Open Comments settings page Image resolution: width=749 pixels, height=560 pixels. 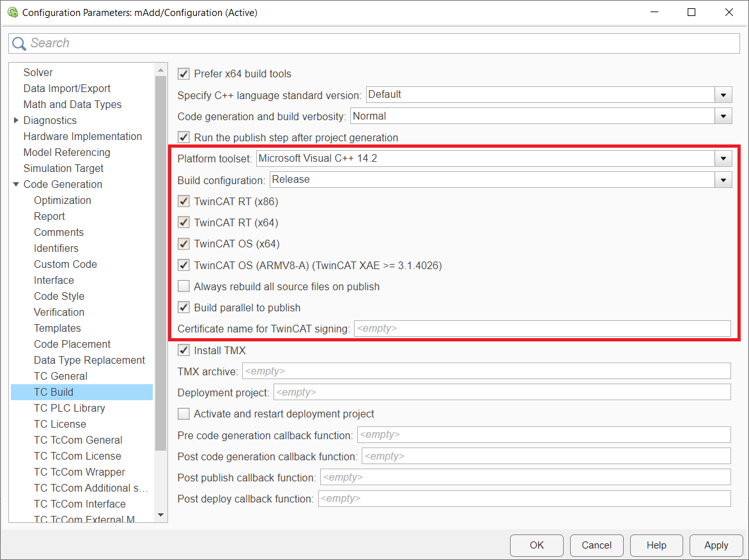59,232
